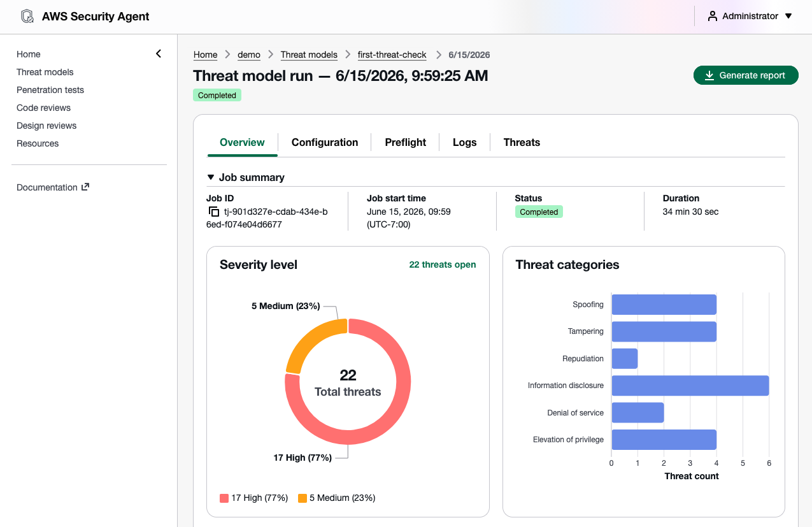Click the duration value 34 min 30 sec
The image size is (812, 527).
coord(690,212)
